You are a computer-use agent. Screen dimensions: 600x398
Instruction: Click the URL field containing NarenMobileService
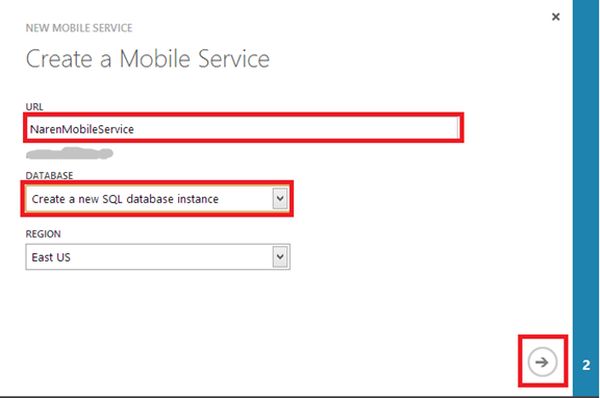point(243,129)
